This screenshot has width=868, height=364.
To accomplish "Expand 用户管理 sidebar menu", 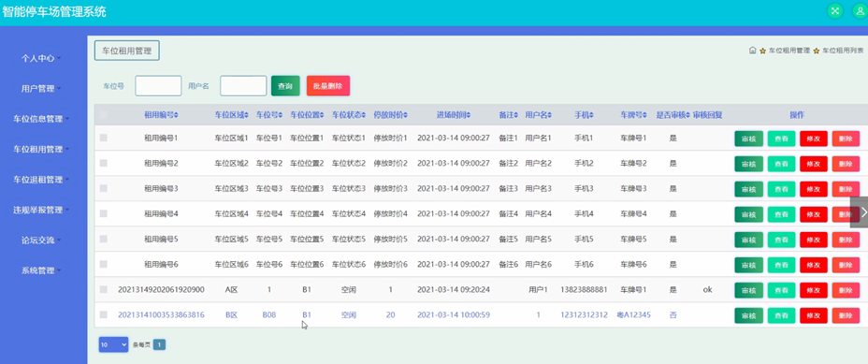I will pos(41,88).
